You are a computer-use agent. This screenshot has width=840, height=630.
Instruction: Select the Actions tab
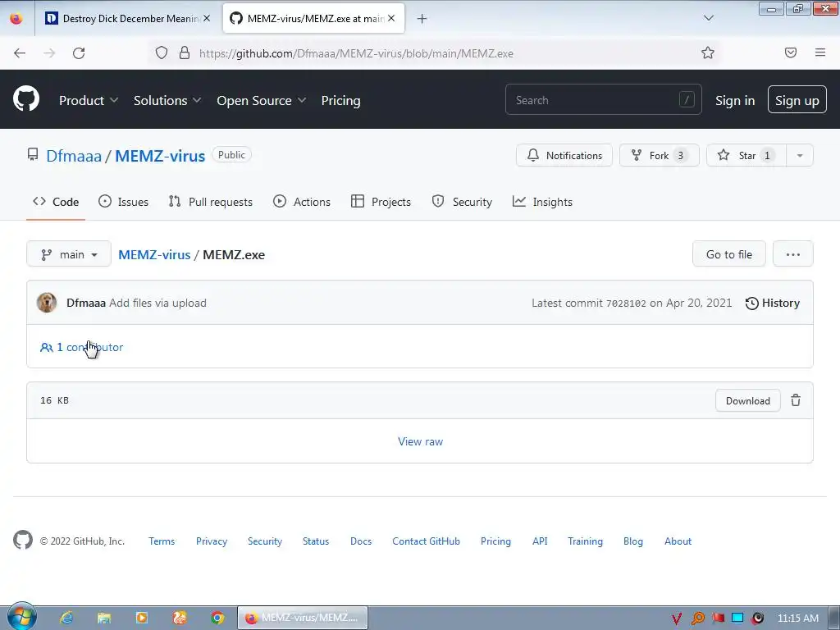(x=302, y=202)
